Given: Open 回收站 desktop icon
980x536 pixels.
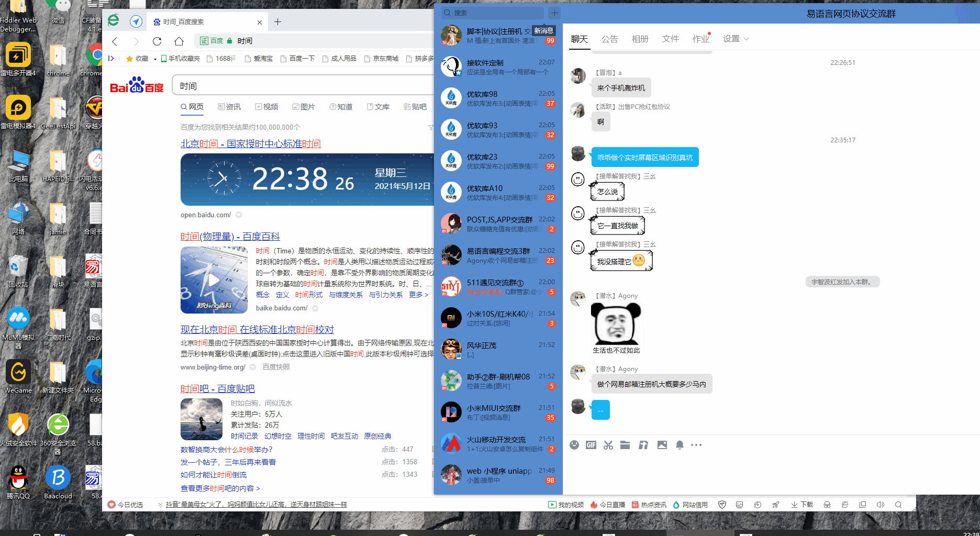Looking at the screenshot, I should [18, 271].
